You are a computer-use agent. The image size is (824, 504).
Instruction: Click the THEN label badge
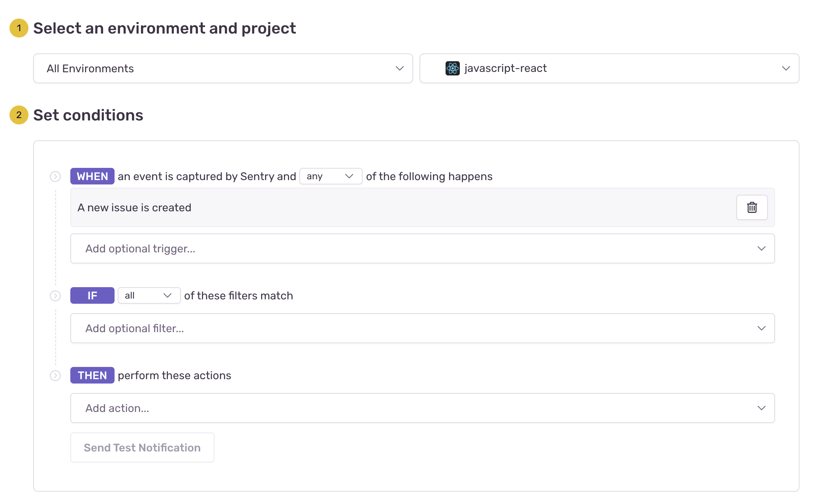92,375
